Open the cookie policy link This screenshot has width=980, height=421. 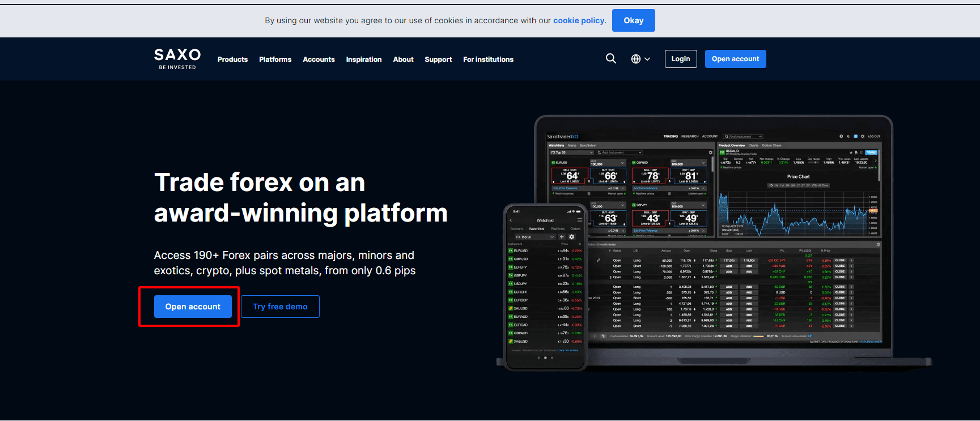click(580, 20)
